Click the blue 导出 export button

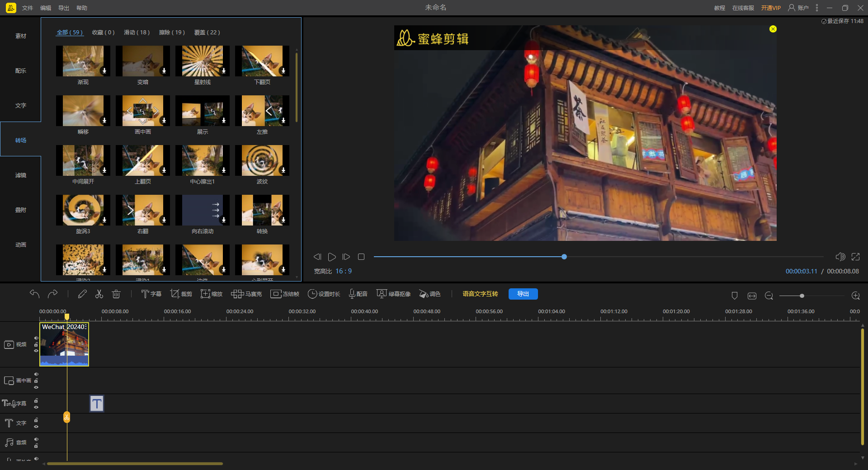pos(523,294)
